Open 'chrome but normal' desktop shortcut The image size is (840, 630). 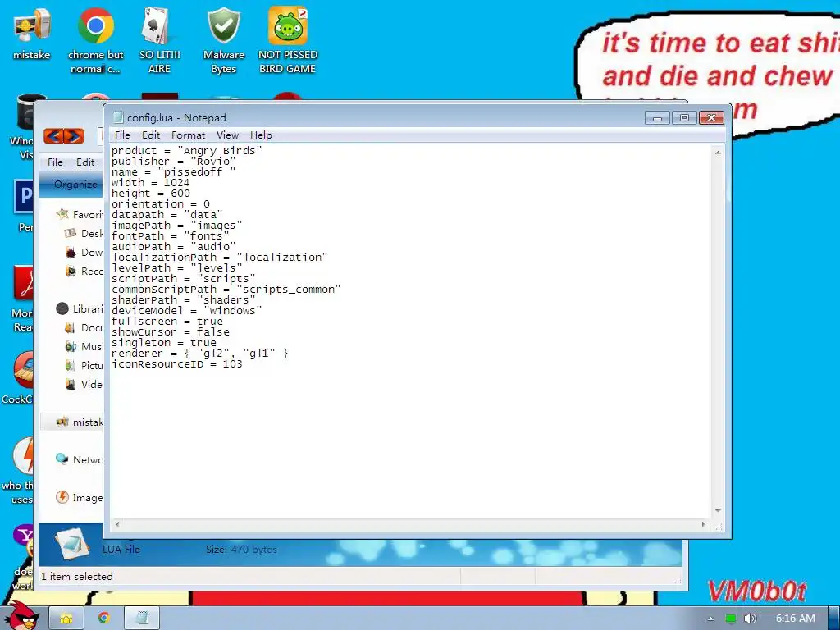[95, 39]
